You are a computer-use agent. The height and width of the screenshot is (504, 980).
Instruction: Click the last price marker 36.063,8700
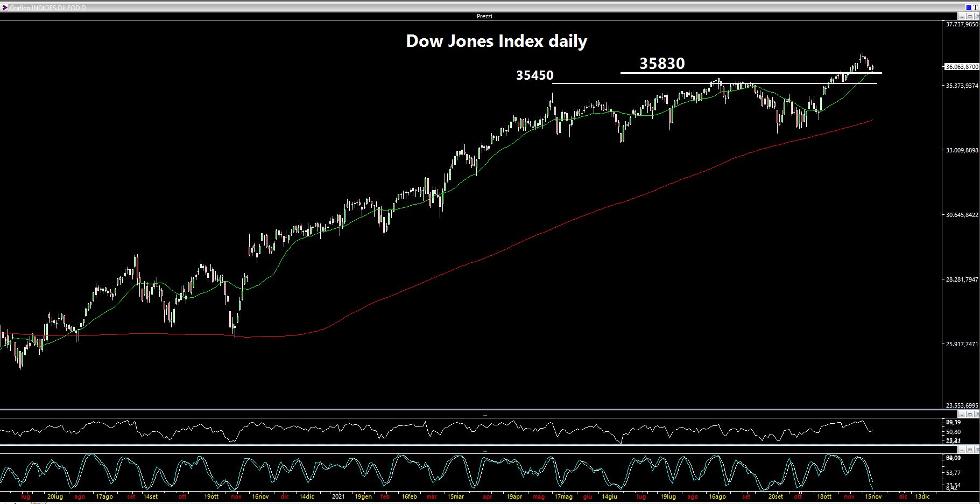point(962,67)
